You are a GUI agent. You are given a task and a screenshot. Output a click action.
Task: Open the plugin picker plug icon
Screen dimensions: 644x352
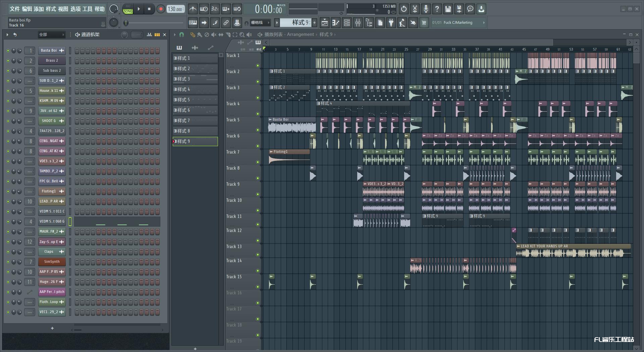(x=391, y=22)
